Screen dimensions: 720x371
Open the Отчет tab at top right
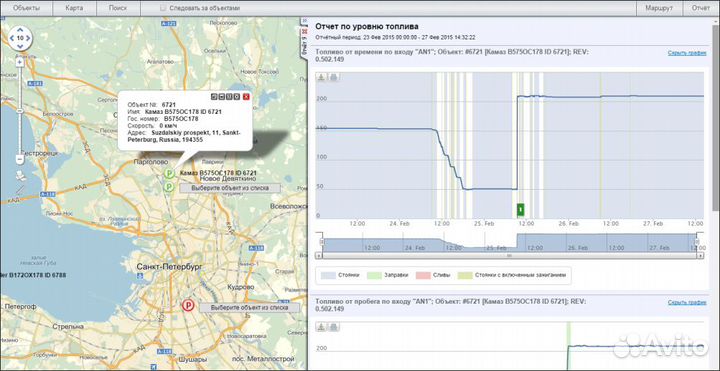[701, 8]
